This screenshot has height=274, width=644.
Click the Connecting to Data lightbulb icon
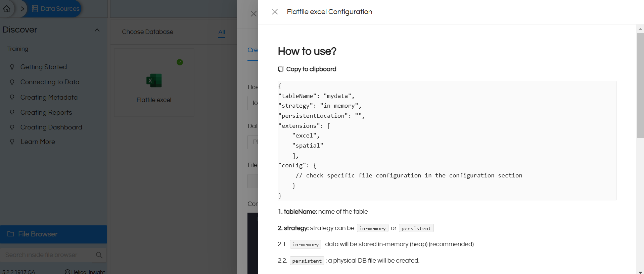pos(12,82)
